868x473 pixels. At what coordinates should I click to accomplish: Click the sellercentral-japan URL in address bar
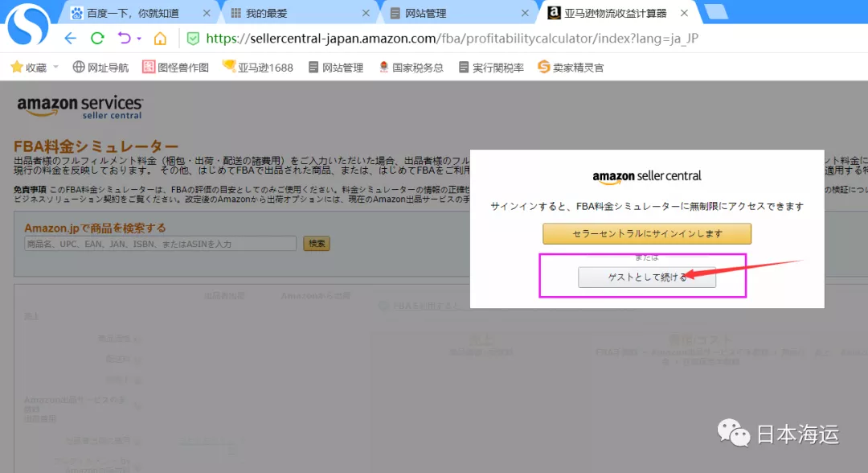pyautogui.click(x=452, y=39)
